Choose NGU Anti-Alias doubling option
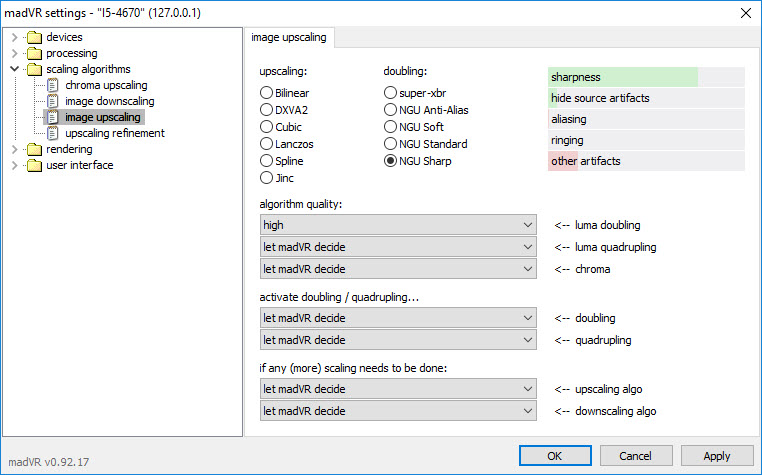The image size is (762, 475). [x=390, y=110]
